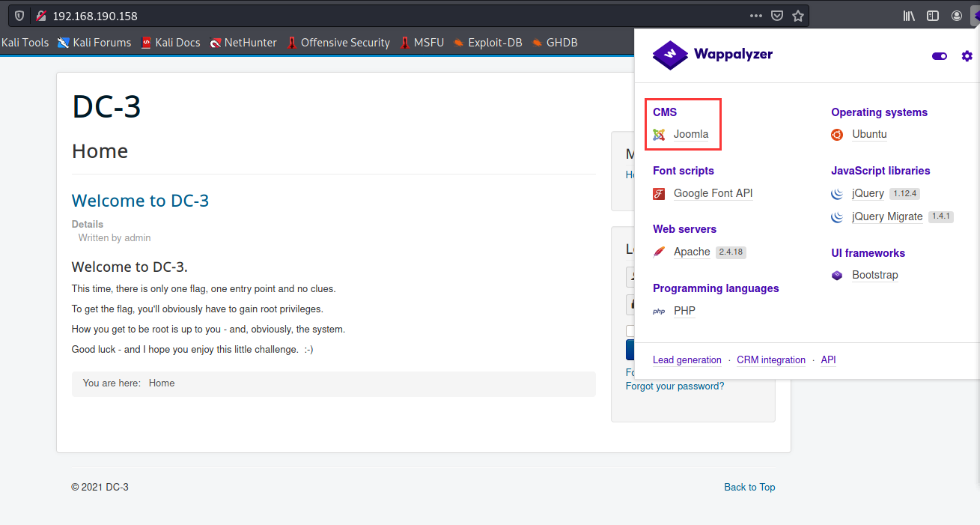This screenshot has height=525, width=980.
Task: Click the Back to Top link
Action: click(x=749, y=487)
